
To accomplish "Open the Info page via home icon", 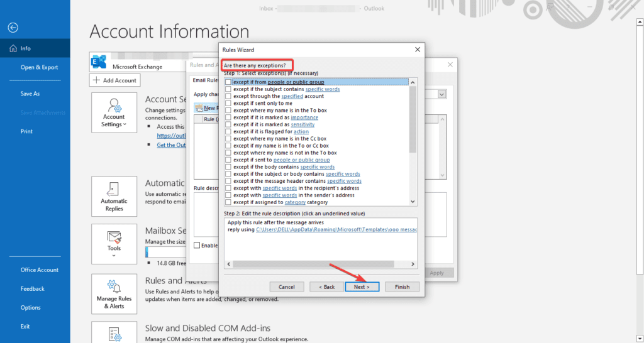I will click(13, 48).
